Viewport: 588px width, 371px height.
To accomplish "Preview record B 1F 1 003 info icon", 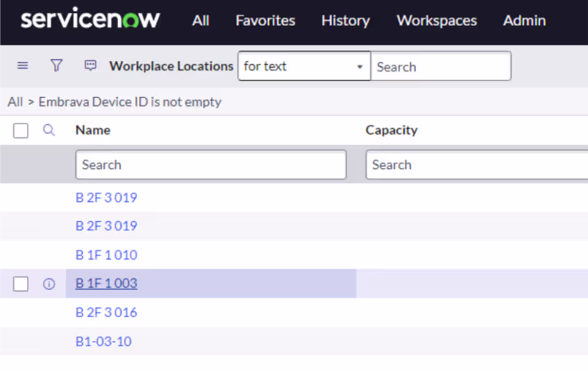I will click(x=49, y=284).
